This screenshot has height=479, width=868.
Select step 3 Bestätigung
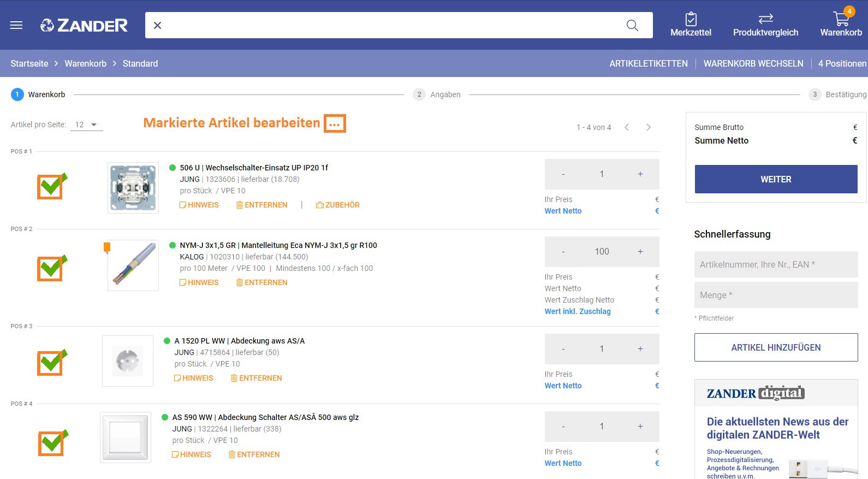coord(837,94)
